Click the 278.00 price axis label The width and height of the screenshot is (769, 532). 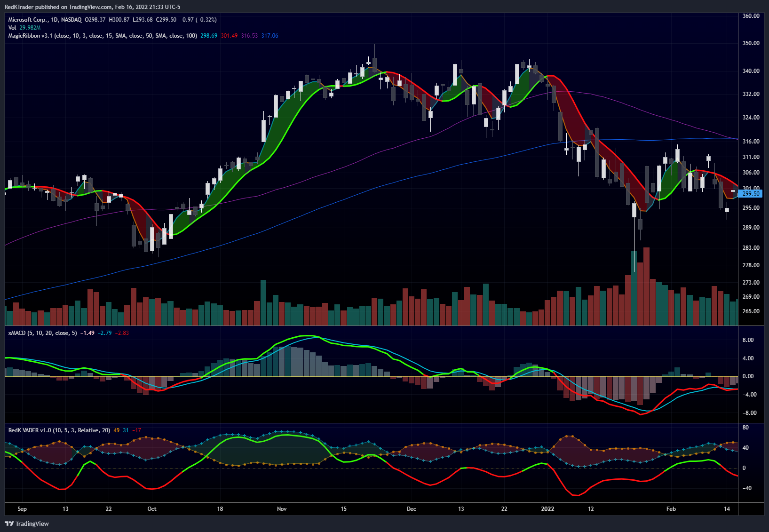(751, 265)
